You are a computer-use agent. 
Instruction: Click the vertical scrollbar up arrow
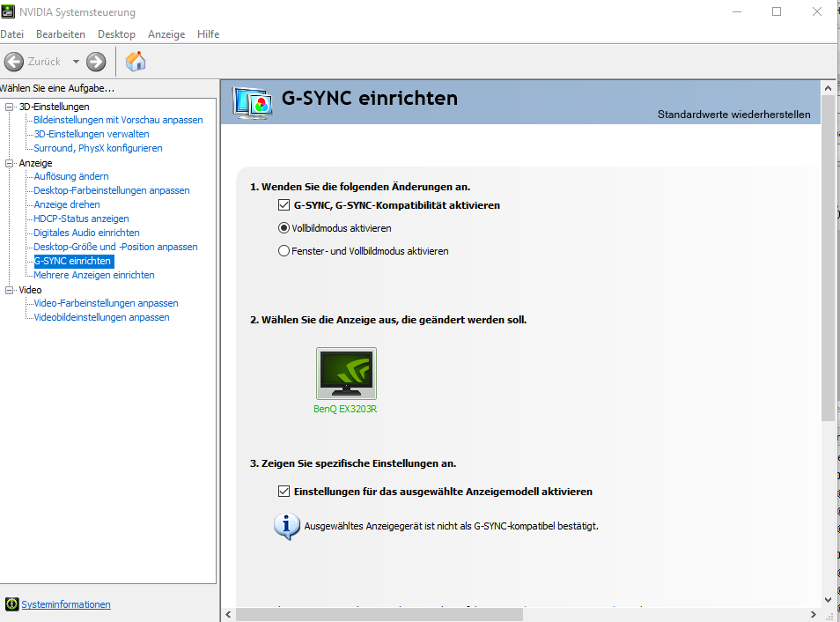[x=829, y=88]
